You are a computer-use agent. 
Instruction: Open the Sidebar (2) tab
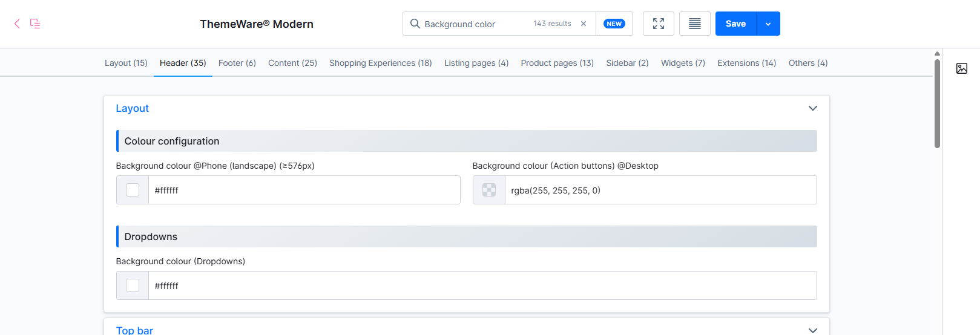click(x=627, y=63)
